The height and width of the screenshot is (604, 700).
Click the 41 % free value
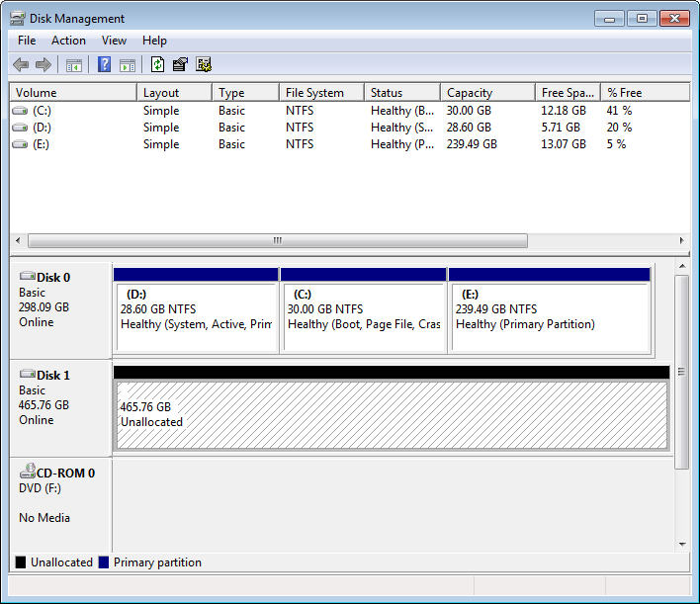(619, 111)
